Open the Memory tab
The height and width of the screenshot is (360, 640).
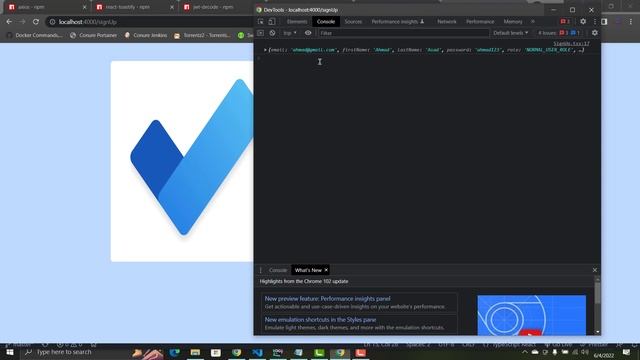(513, 22)
